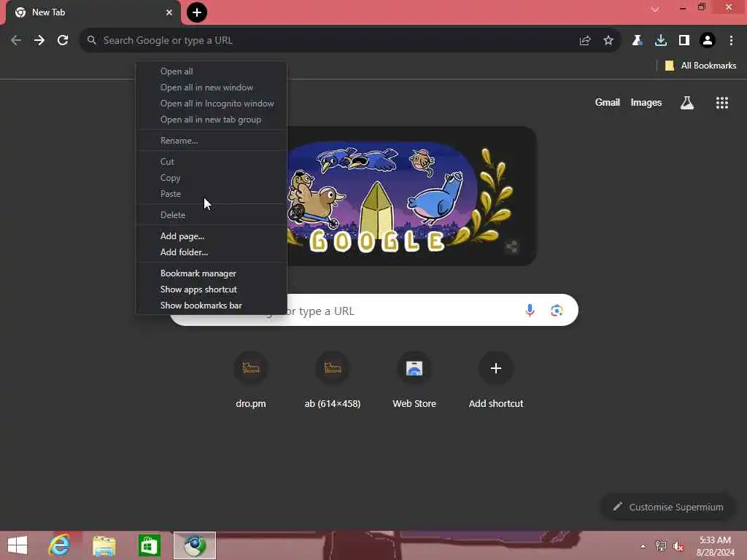This screenshot has height=560, width=747.
Task: Open the downloads icon in toolbar
Action: [661, 41]
